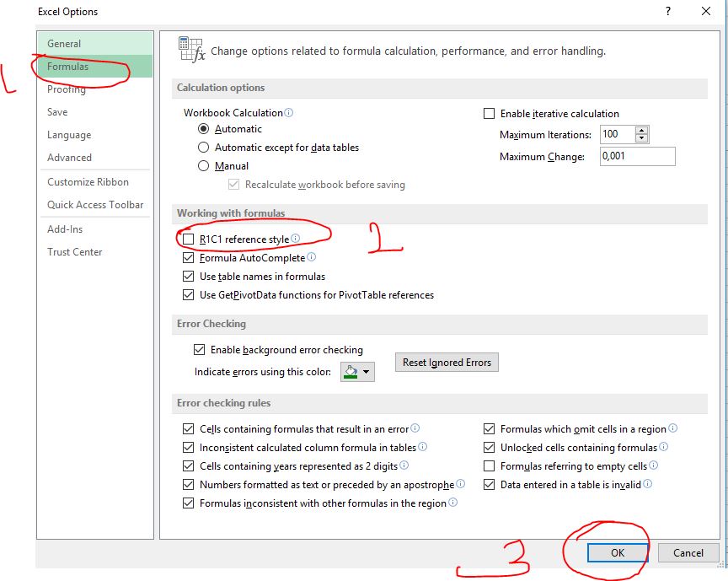Viewport: 728px width, 581px height.
Task: Click the green error color paint-bucket swatch
Action: [x=351, y=372]
